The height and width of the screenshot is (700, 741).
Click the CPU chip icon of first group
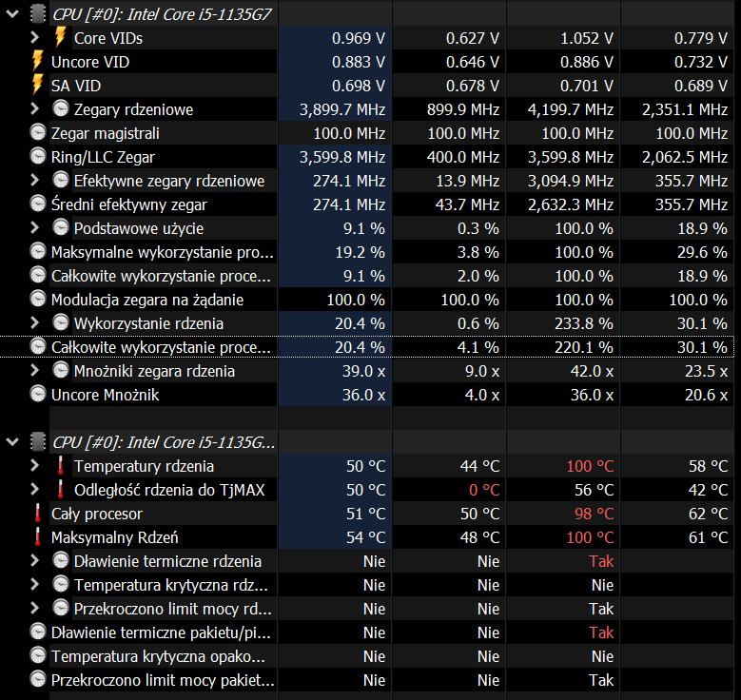coord(38,13)
